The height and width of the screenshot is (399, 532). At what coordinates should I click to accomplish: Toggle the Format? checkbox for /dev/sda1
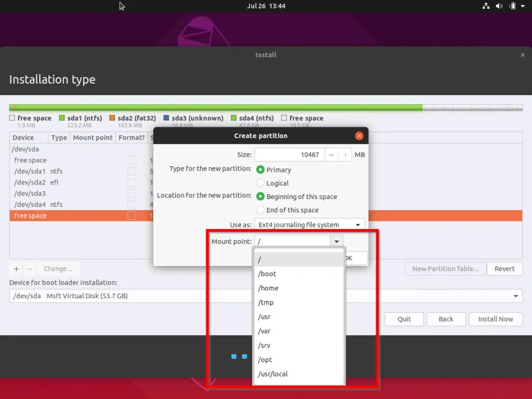(x=131, y=171)
